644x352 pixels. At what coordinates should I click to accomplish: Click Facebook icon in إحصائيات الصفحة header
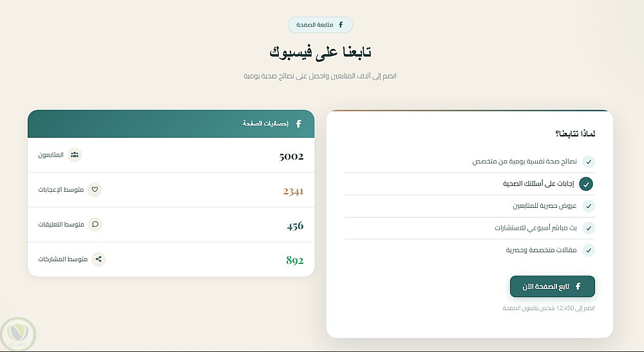[x=299, y=124]
